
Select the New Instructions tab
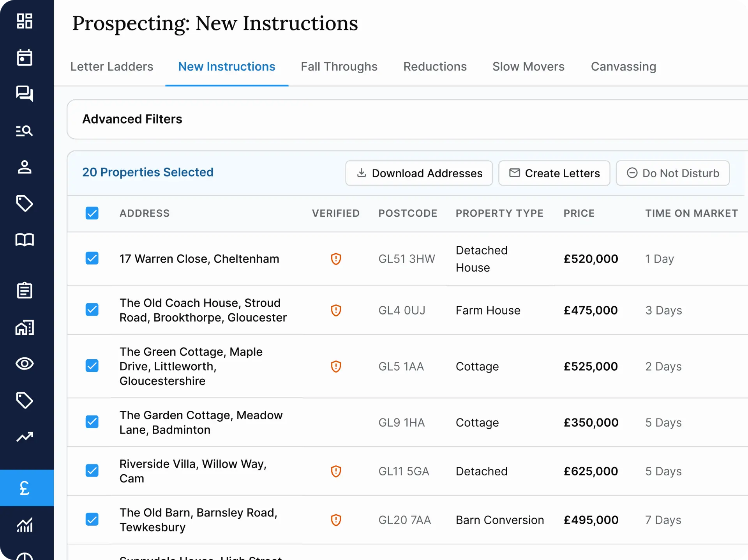[227, 67]
